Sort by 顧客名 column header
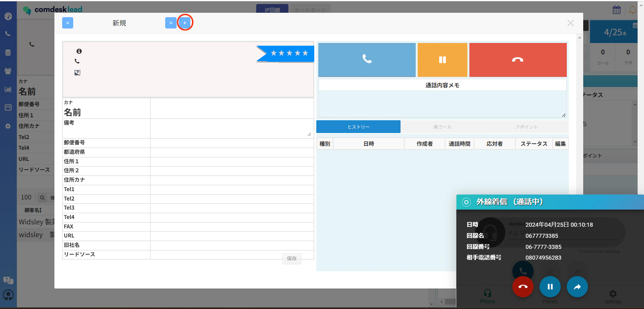Screen dimensions: 644x309 (x=33, y=210)
